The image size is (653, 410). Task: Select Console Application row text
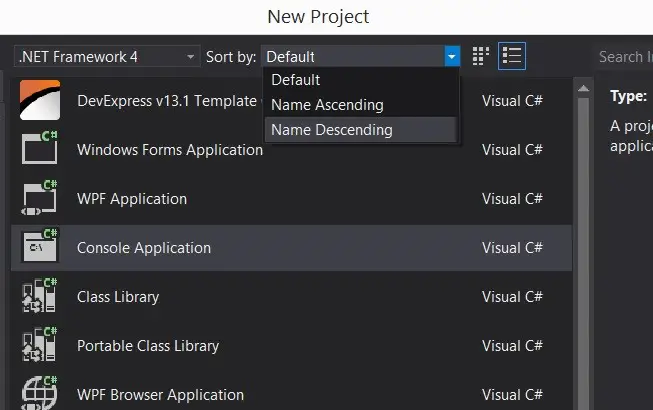144,248
